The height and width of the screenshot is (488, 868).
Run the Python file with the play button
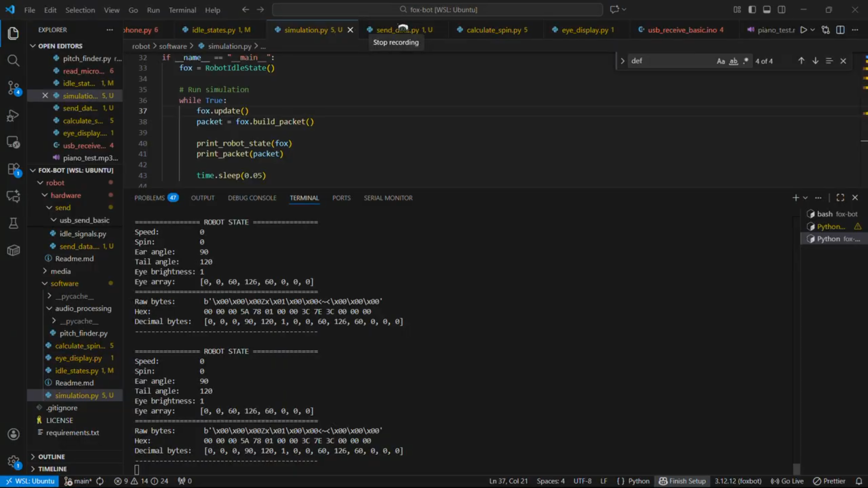pos(804,29)
